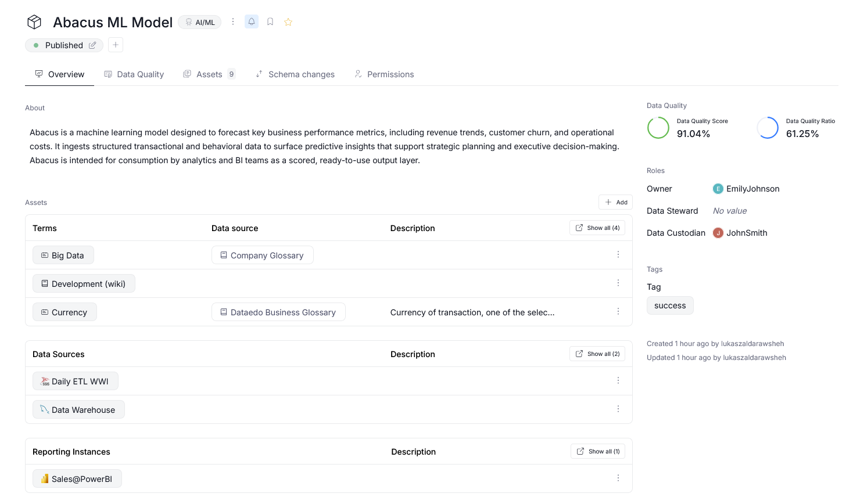Open the three-dot menu next to AI/ML badge
853x504 pixels.
(233, 21)
